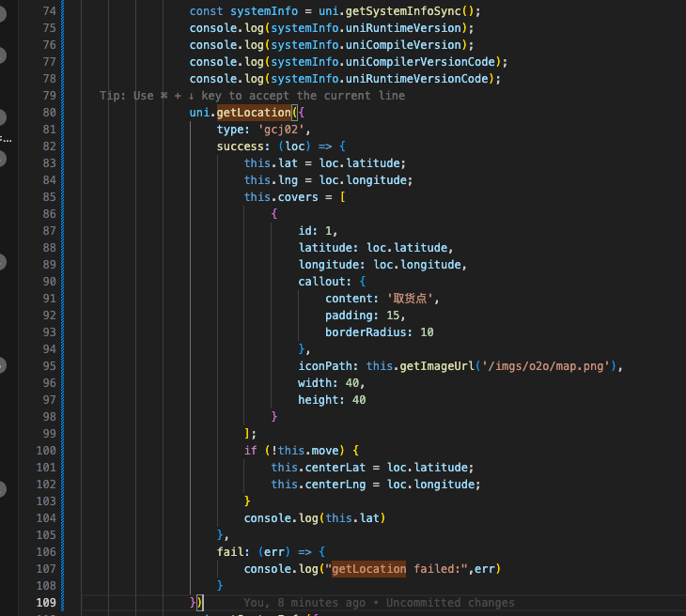
Task: Click line number 80 in the gutter
Action: [50, 113]
